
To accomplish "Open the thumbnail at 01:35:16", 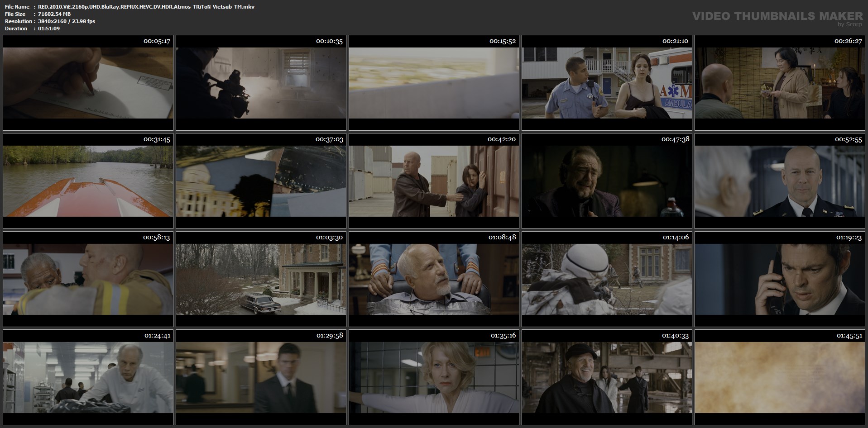I will coord(434,377).
